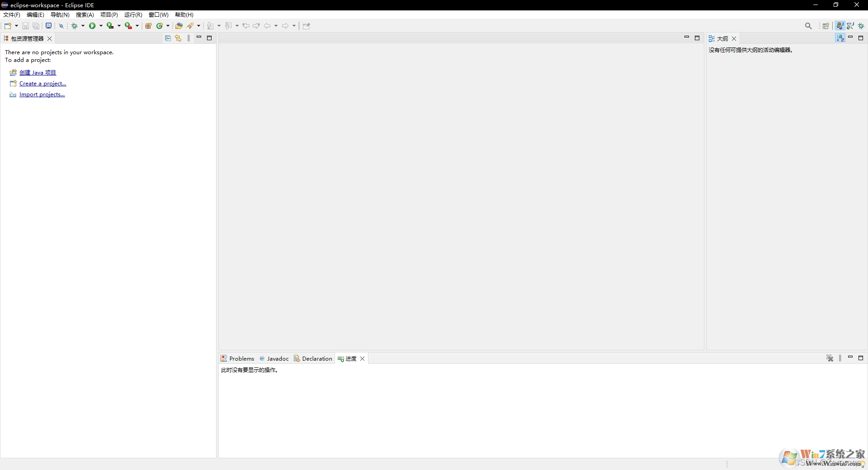Maximize the editor area pane
The width and height of the screenshot is (868, 470).
click(697, 38)
